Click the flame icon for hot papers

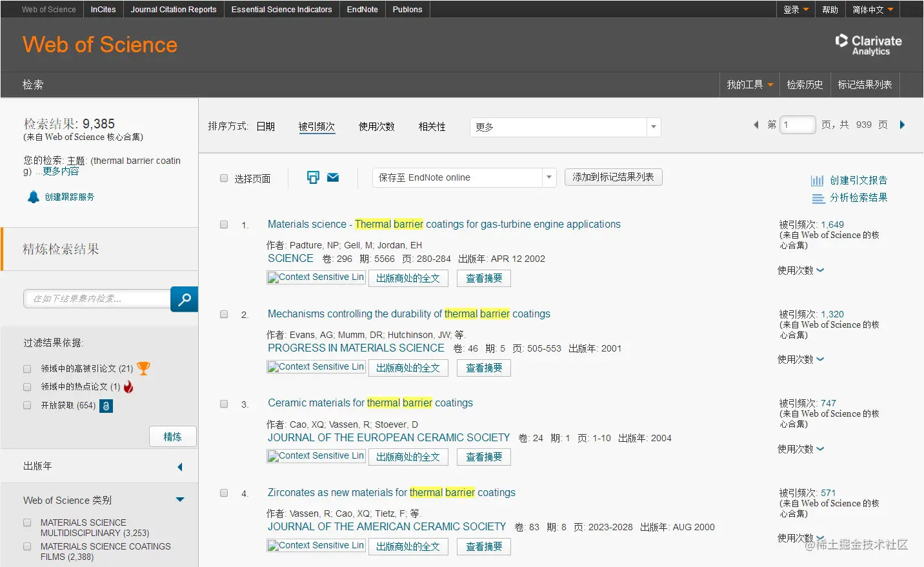[x=128, y=387]
